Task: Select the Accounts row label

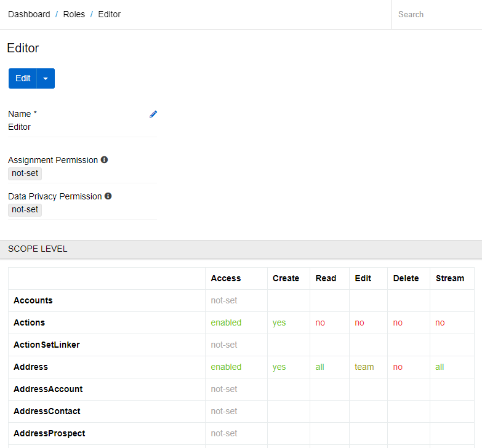Action: (33, 300)
